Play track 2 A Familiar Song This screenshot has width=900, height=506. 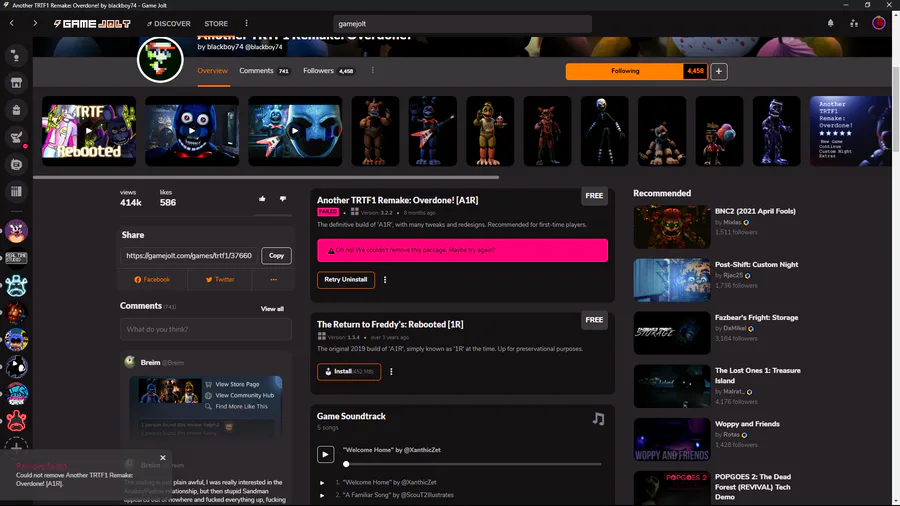click(x=322, y=495)
